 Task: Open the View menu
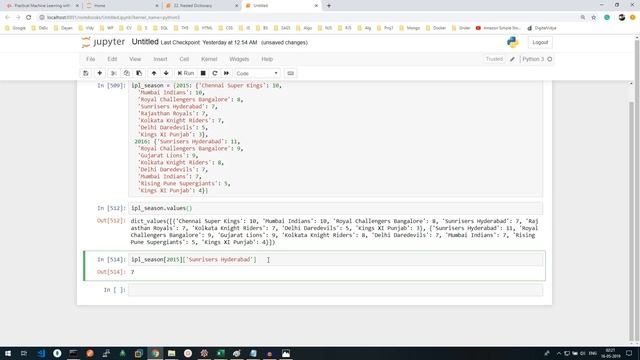tap(135, 59)
